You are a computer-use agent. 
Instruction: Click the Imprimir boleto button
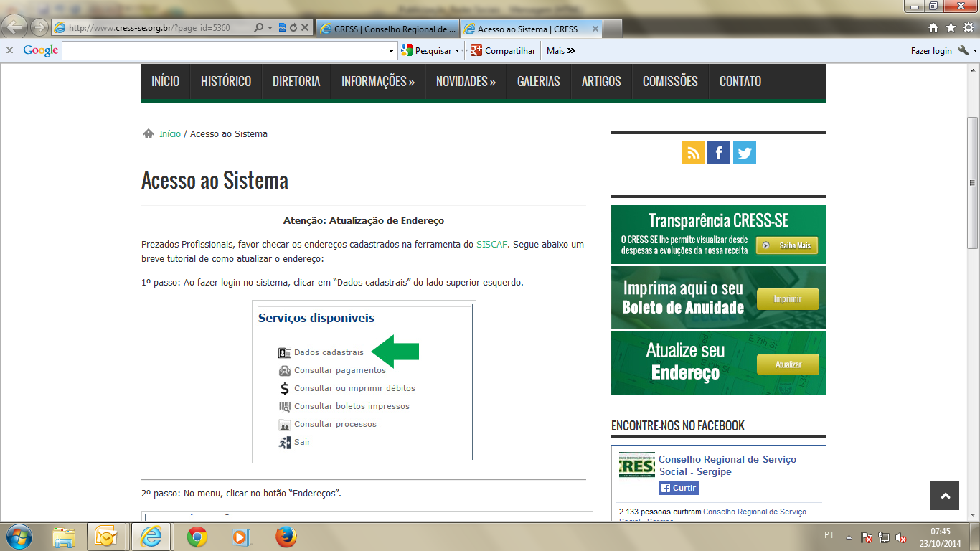788,299
